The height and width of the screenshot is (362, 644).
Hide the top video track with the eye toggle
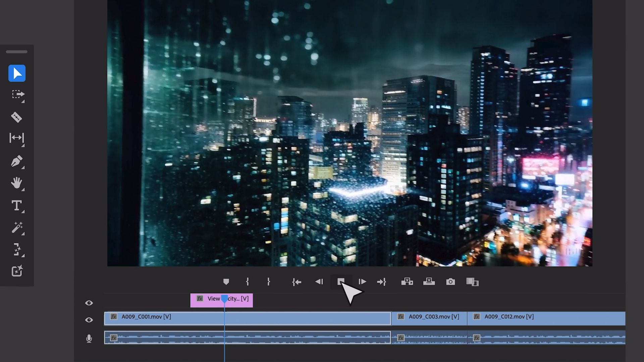click(x=89, y=303)
